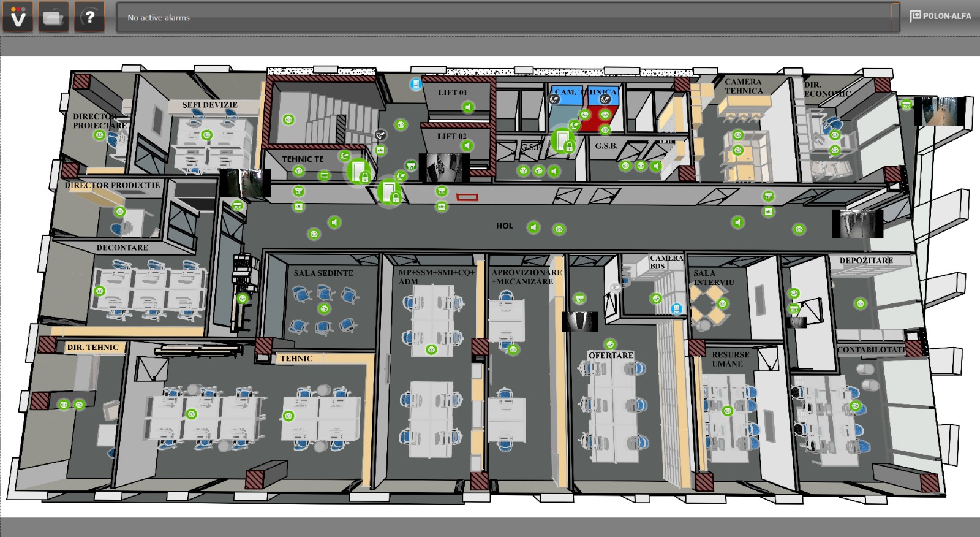Select the detector in RESURSE UMANE room

coord(728,411)
